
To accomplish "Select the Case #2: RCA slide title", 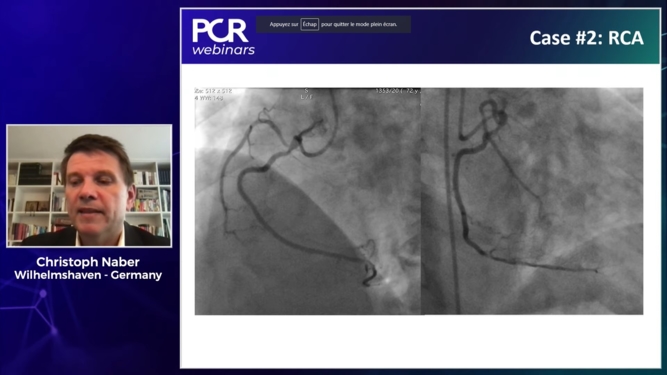I will [x=586, y=38].
